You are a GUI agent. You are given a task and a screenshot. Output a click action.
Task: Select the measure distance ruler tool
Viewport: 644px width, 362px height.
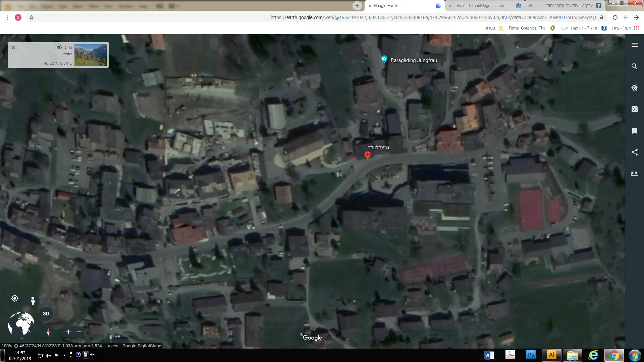[634, 174]
